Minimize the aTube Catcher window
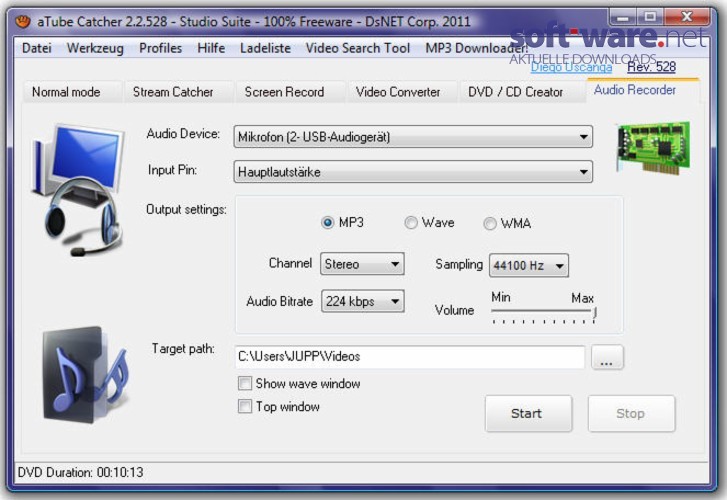Image resolution: width=727 pixels, height=500 pixels. point(623,17)
